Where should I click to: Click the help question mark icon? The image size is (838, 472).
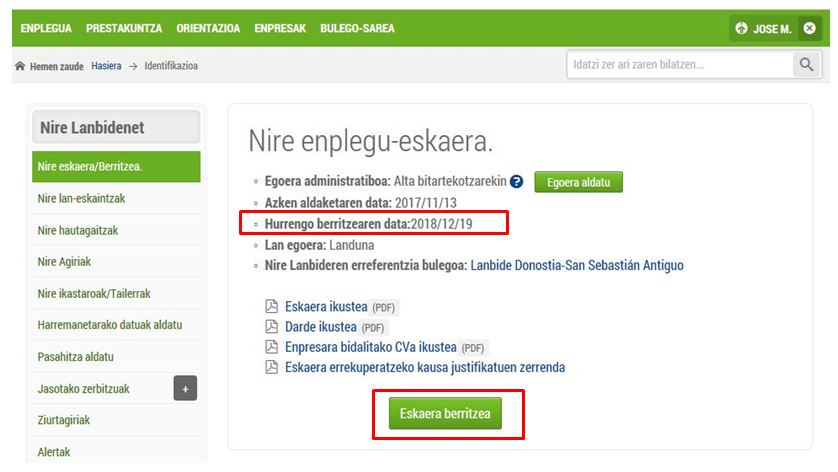pos(517,182)
